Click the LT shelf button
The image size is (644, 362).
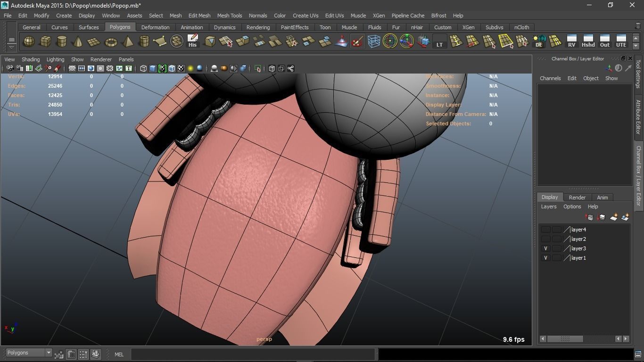tap(439, 41)
